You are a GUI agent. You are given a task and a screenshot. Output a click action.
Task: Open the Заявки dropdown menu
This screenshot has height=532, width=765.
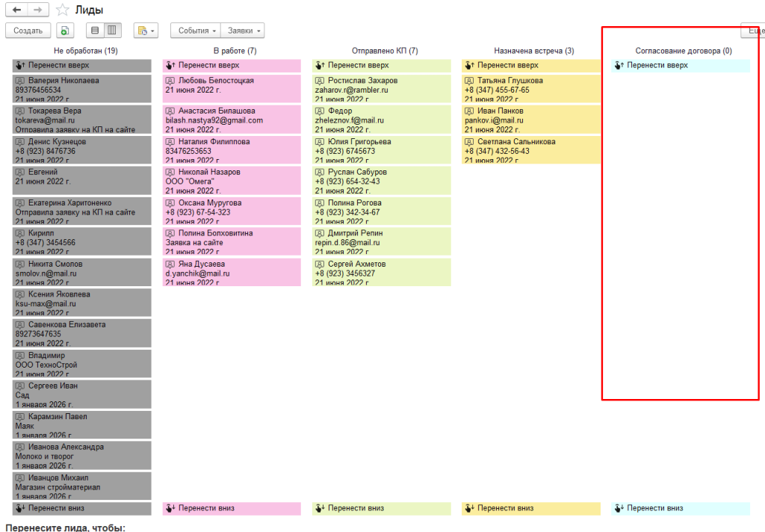243,31
